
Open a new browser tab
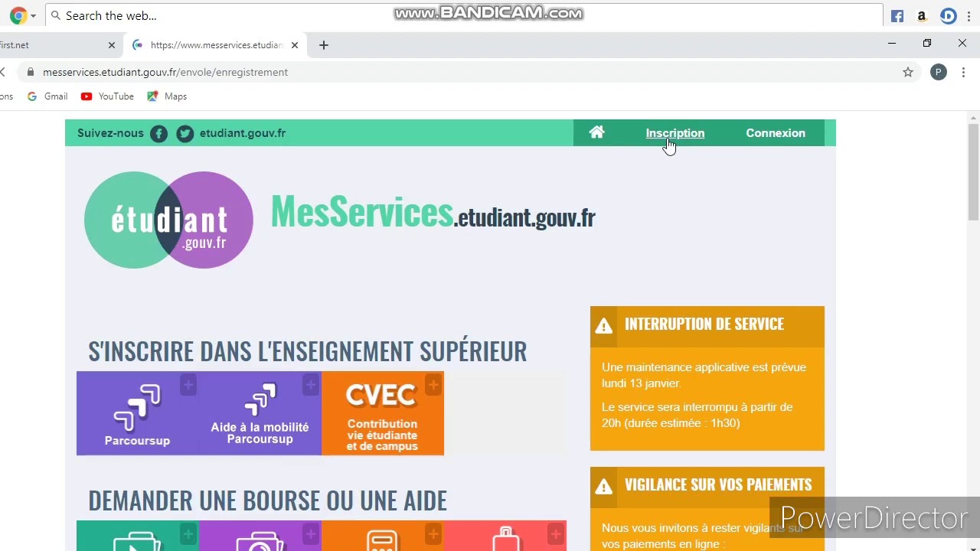coord(324,45)
